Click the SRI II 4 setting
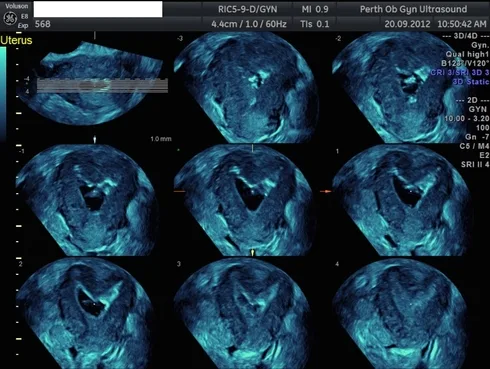This screenshot has height=369, width=490. [x=475, y=164]
